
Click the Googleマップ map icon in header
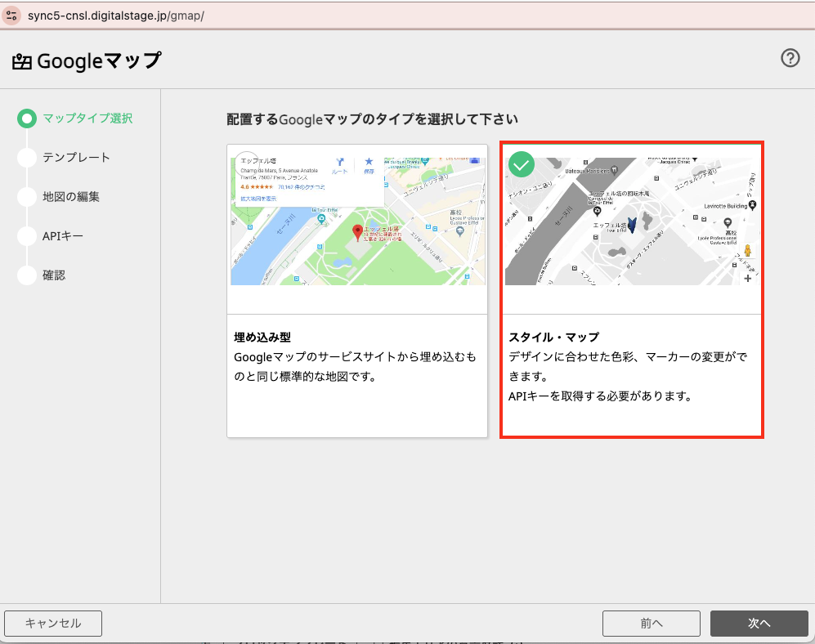(22, 62)
